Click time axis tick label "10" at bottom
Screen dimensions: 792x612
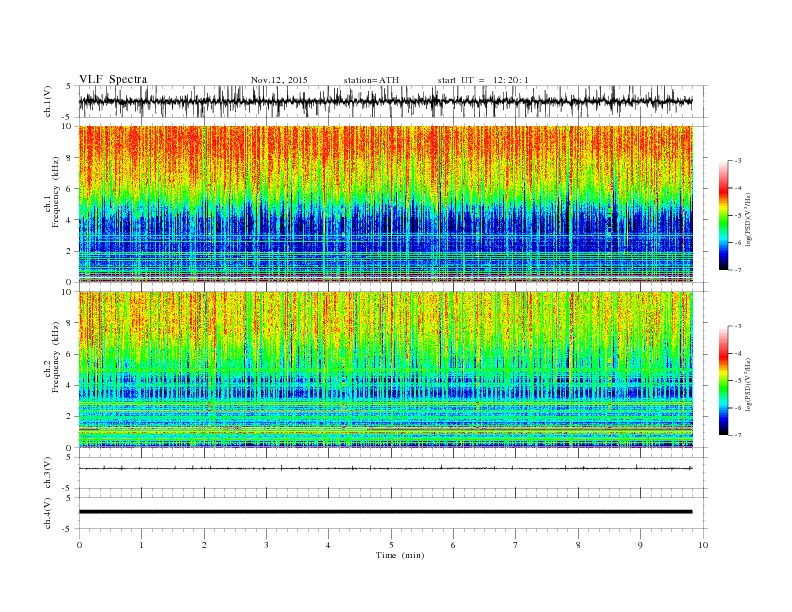pyautogui.click(x=703, y=545)
